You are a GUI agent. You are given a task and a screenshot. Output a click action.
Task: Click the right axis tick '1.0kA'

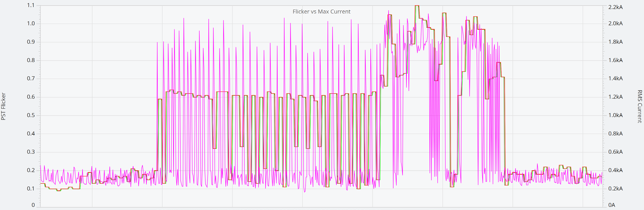tap(615, 115)
